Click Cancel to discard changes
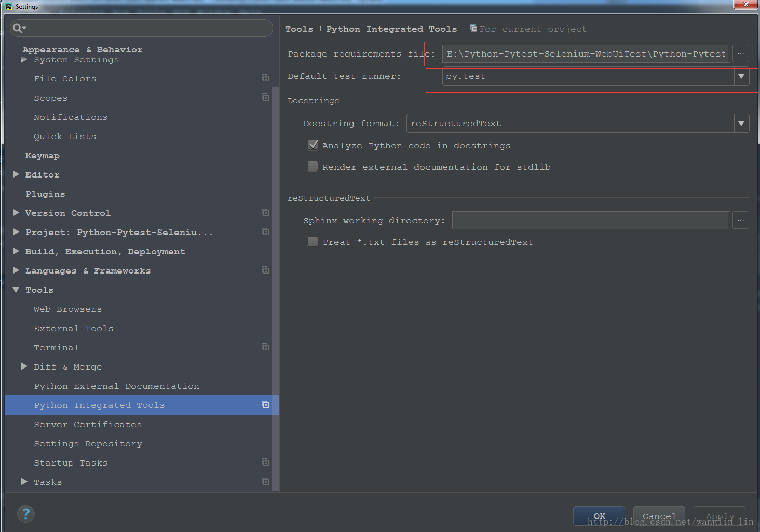The width and height of the screenshot is (760, 532). click(659, 516)
